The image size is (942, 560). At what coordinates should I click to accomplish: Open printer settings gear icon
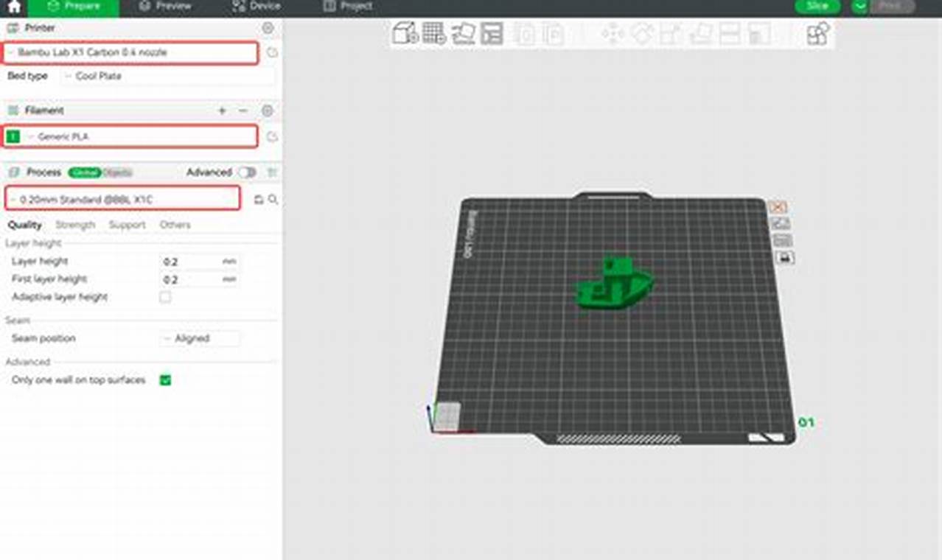(268, 28)
